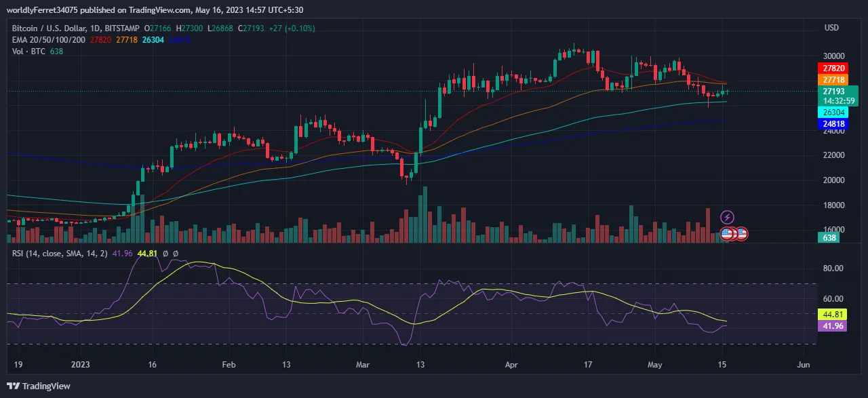Click the +27 (+0.10%) change text
The width and height of the screenshot is (868, 398).
(293, 28)
